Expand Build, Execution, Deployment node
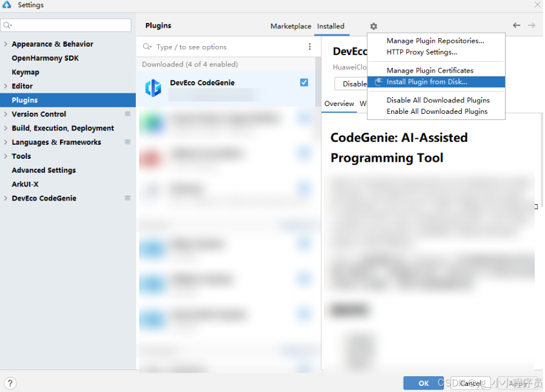 5,128
